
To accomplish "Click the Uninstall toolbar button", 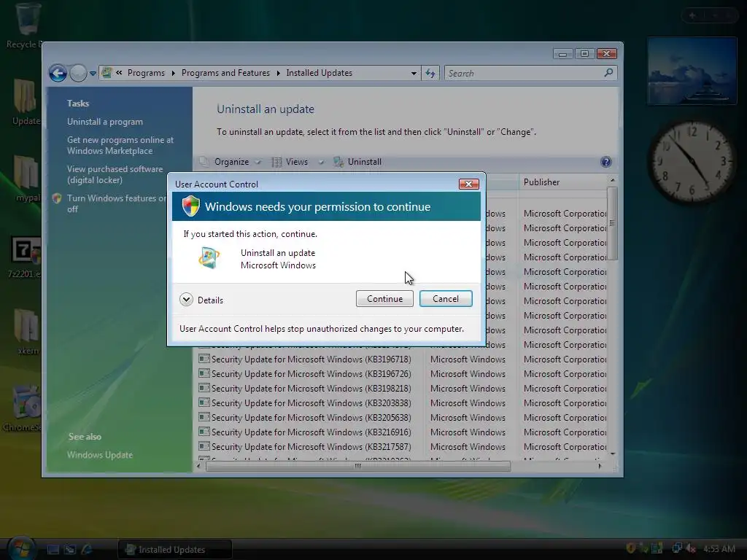I will tap(357, 162).
